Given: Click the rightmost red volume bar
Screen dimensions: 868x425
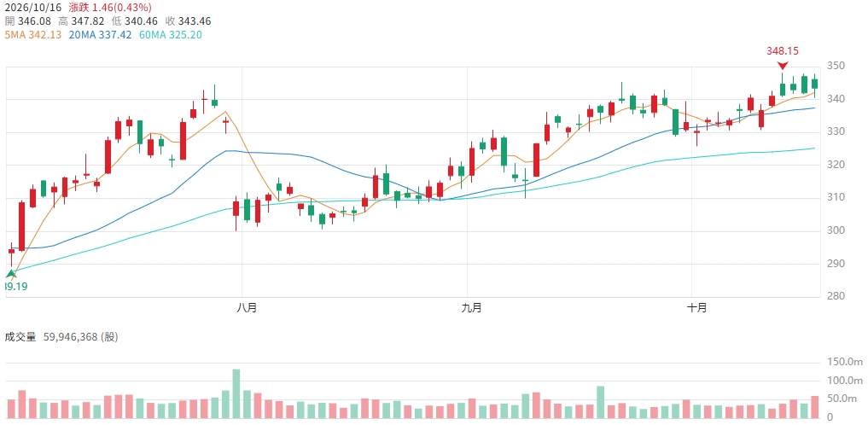Looking at the screenshot, I should pos(814,407).
